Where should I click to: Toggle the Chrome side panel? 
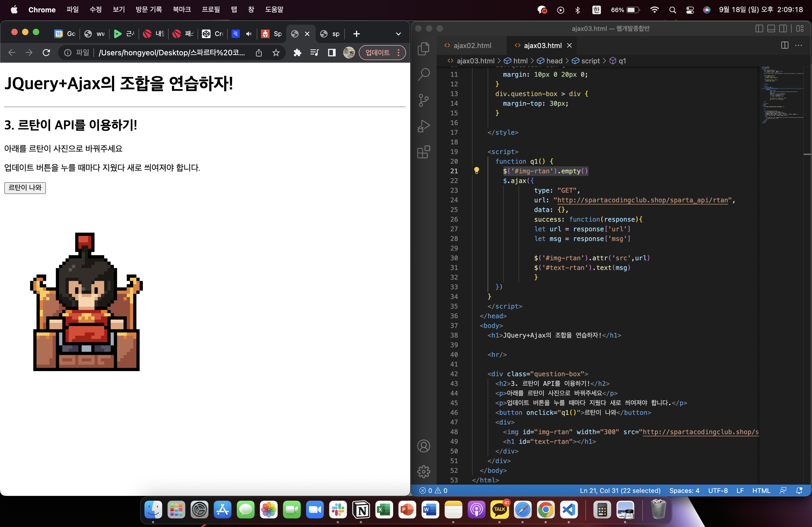332,53
